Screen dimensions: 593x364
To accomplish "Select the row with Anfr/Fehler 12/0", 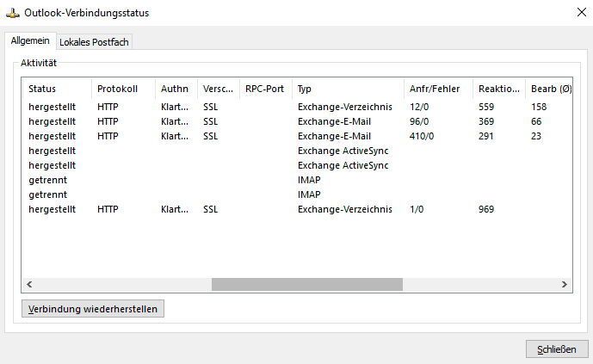I will (x=297, y=107).
